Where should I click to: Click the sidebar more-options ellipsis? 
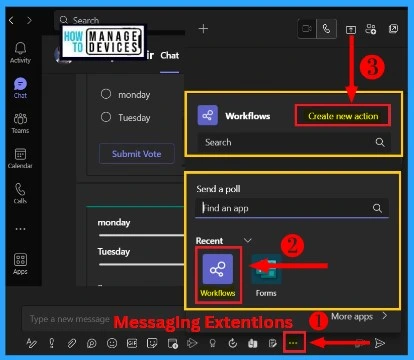[x=20, y=229]
